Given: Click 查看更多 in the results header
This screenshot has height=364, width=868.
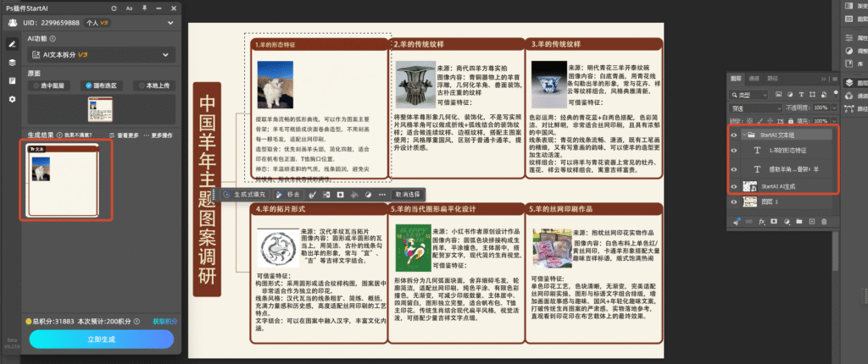Looking at the screenshot, I should (124, 135).
